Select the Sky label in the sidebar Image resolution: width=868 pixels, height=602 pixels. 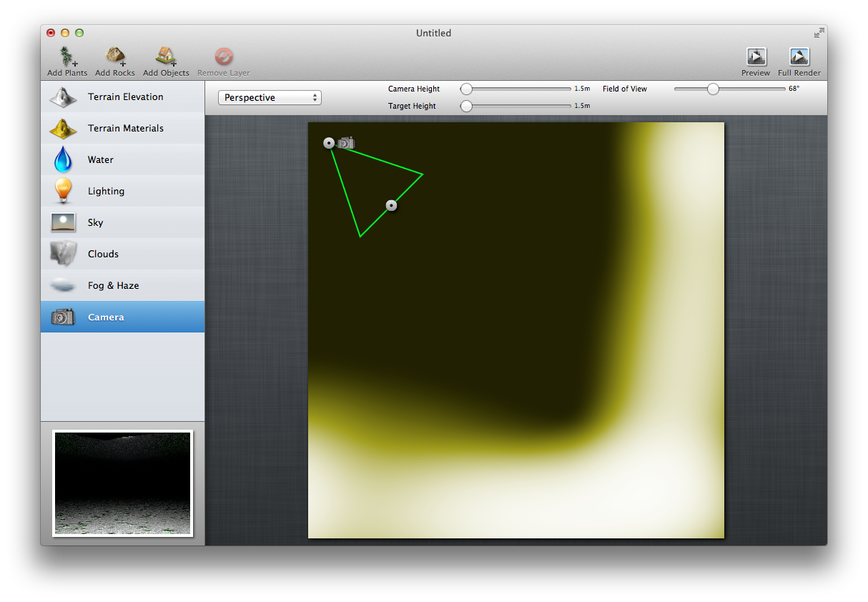click(x=96, y=222)
